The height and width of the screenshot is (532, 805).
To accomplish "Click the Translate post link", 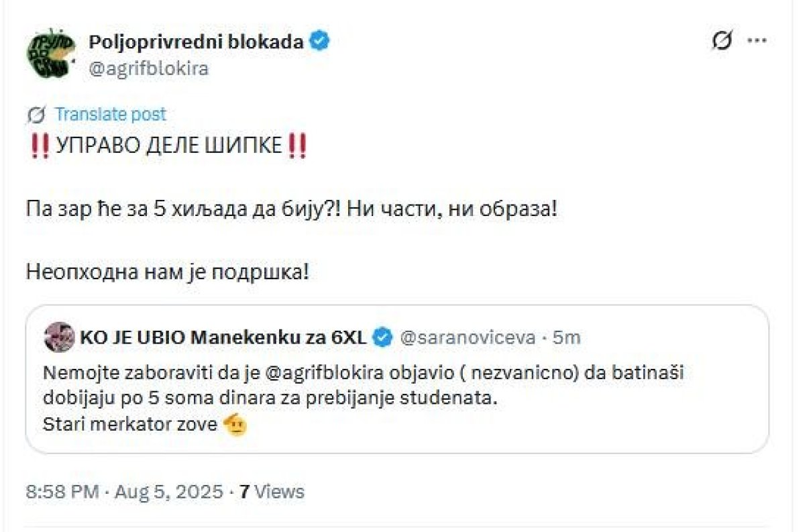I will [110, 115].
